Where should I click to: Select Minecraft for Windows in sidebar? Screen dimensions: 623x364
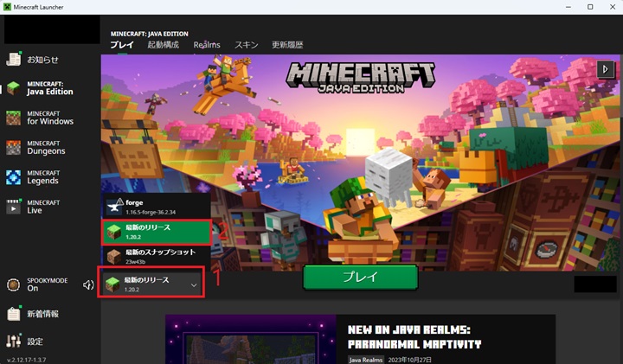coord(40,118)
